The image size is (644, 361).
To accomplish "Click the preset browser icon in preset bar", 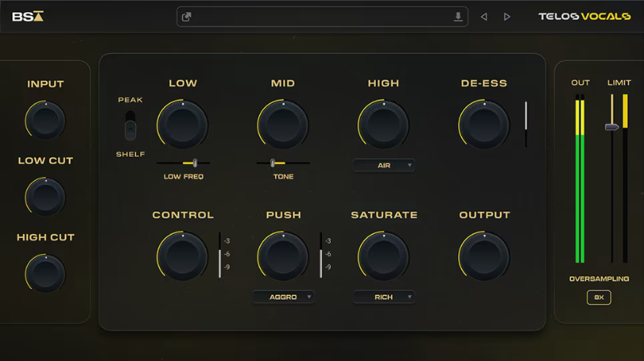I will (x=187, y=17).
